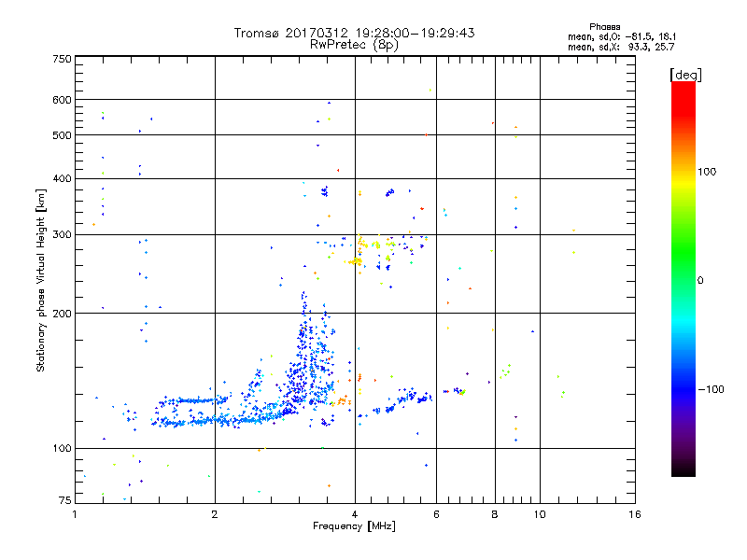Click the '500' height tick label
This screenshot has width=747, height=560.
pyautogui.click(x=62, y=135)
